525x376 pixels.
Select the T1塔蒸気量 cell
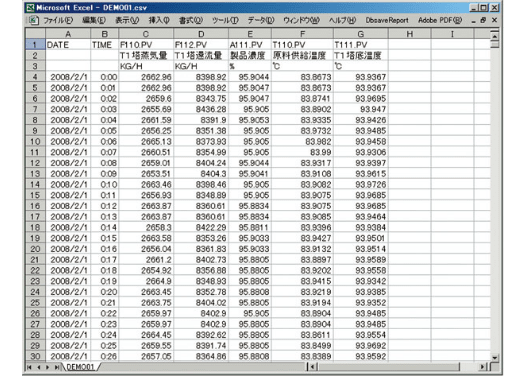click(146, 56)
